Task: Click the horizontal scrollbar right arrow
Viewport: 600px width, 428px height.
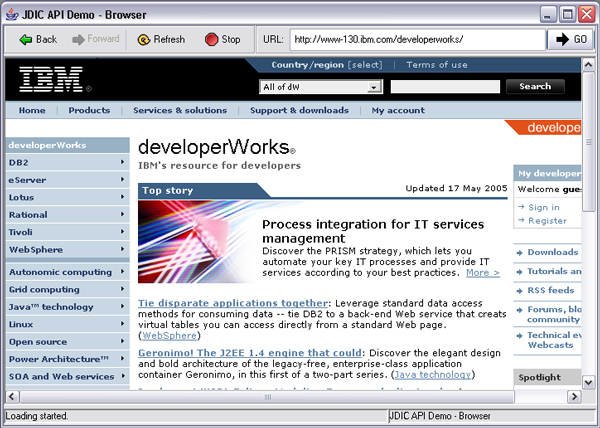Action: [x=574, y=396]
